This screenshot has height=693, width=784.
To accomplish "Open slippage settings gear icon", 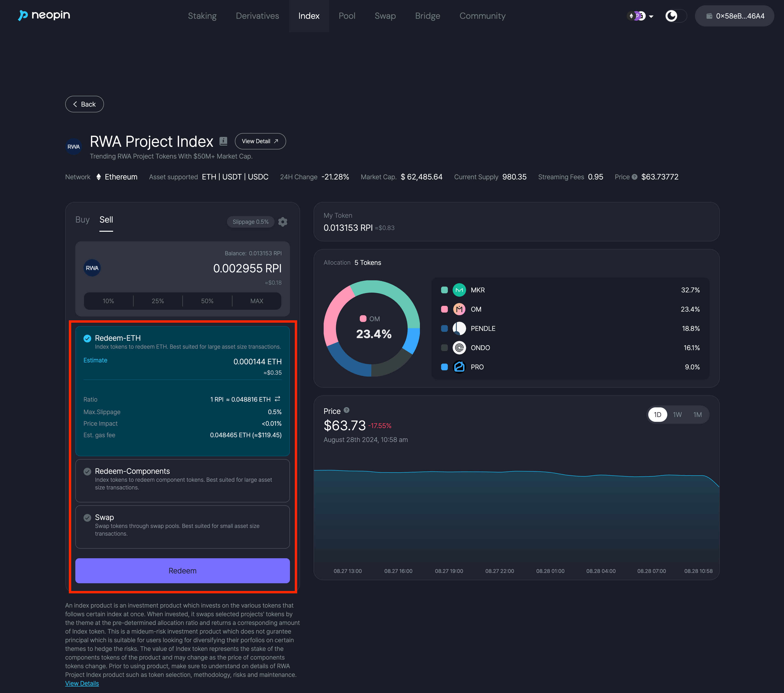I will (x=283, y=222).
